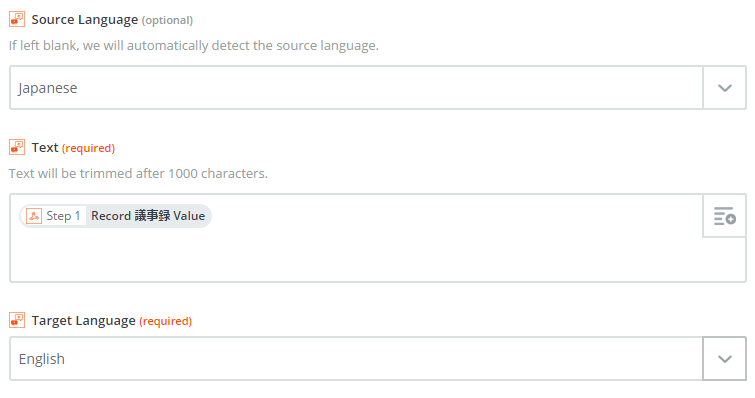Click the source language auto-detect help text

click(194, 46)
